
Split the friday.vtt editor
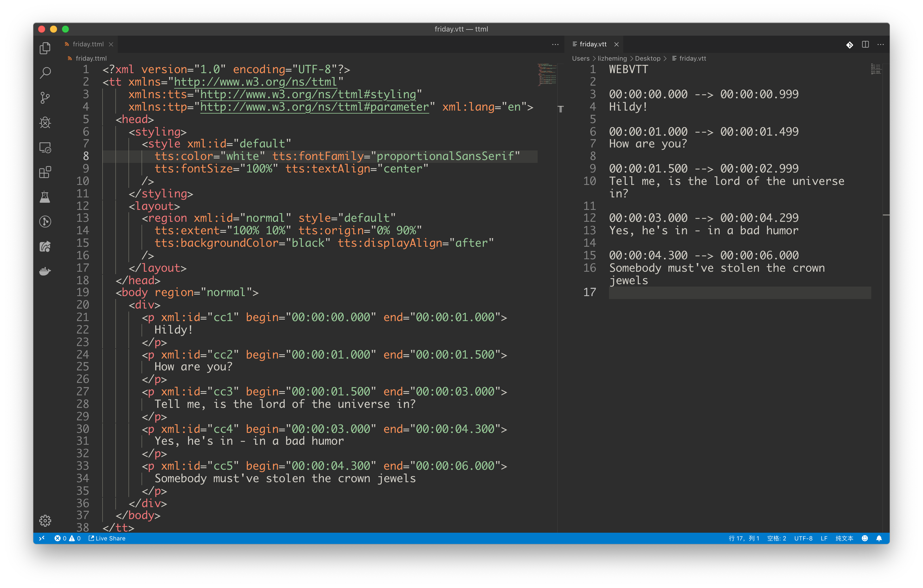pos(865,45)
